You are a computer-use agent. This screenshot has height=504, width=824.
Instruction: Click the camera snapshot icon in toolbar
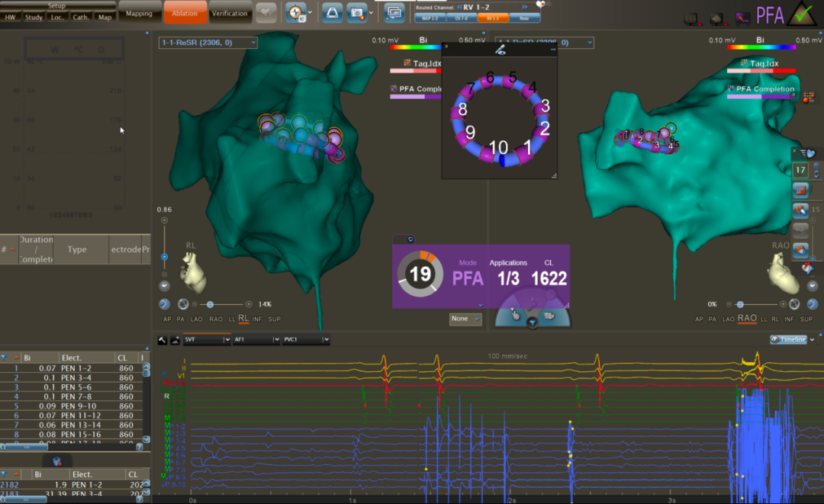[x=356, y=12]
